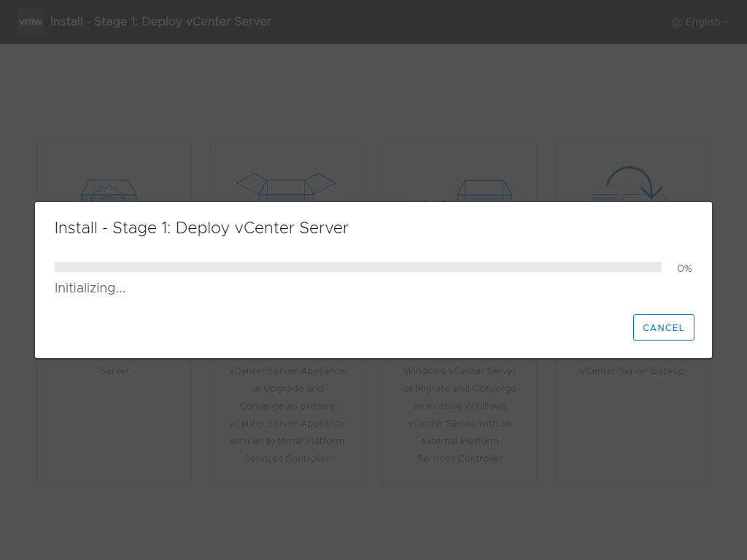The image size is (747, 560).
Task: Click the Upgrade card open box icon
Action: pyautogui.click(x=286, y=187)
